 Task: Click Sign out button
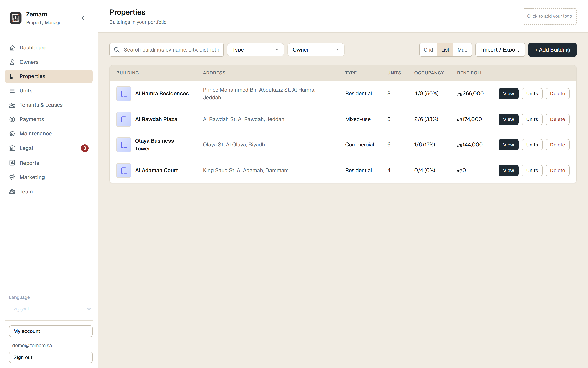pyautogui.click(x=51, y=358)
